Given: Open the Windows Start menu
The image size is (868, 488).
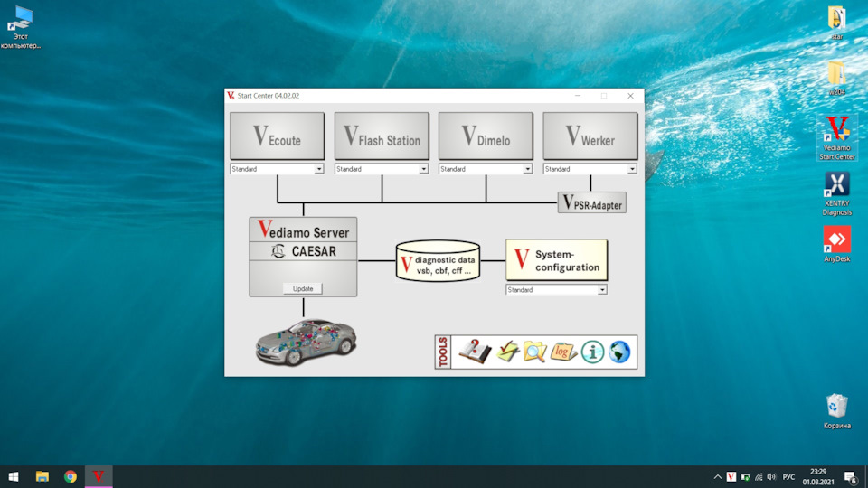Looking at the screenshot, I should tap(14, 476).
